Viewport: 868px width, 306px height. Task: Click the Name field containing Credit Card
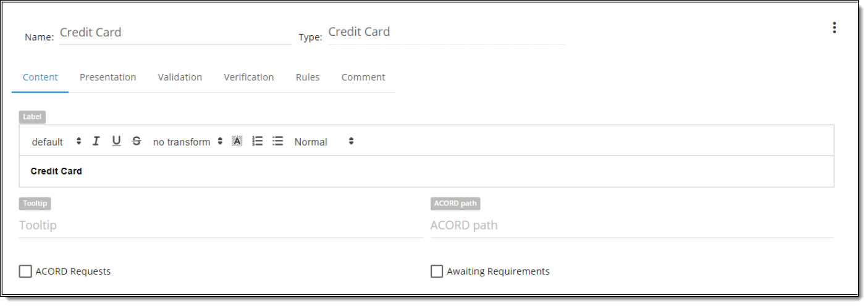tap(174, 33)
